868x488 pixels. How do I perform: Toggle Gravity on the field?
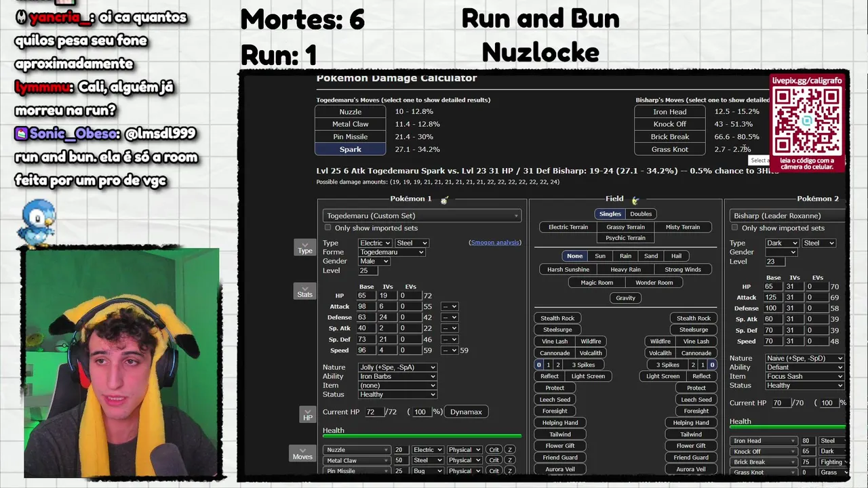pos(625,298)
